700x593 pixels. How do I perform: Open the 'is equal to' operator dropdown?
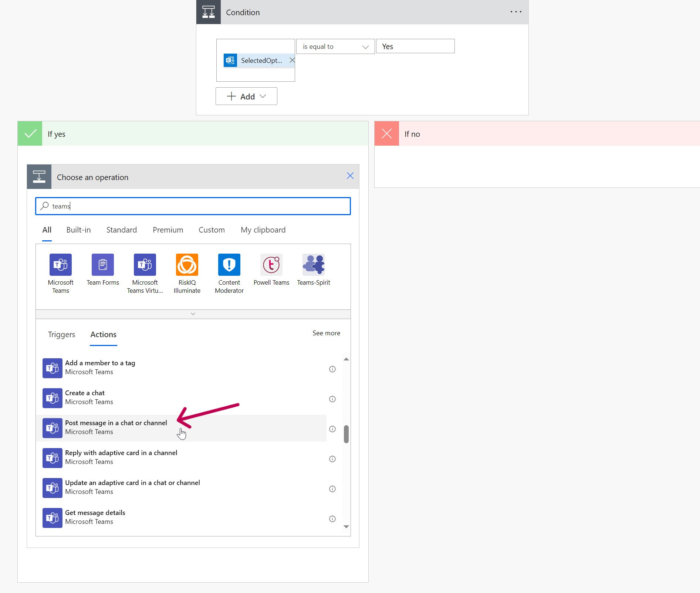[335, 47]
